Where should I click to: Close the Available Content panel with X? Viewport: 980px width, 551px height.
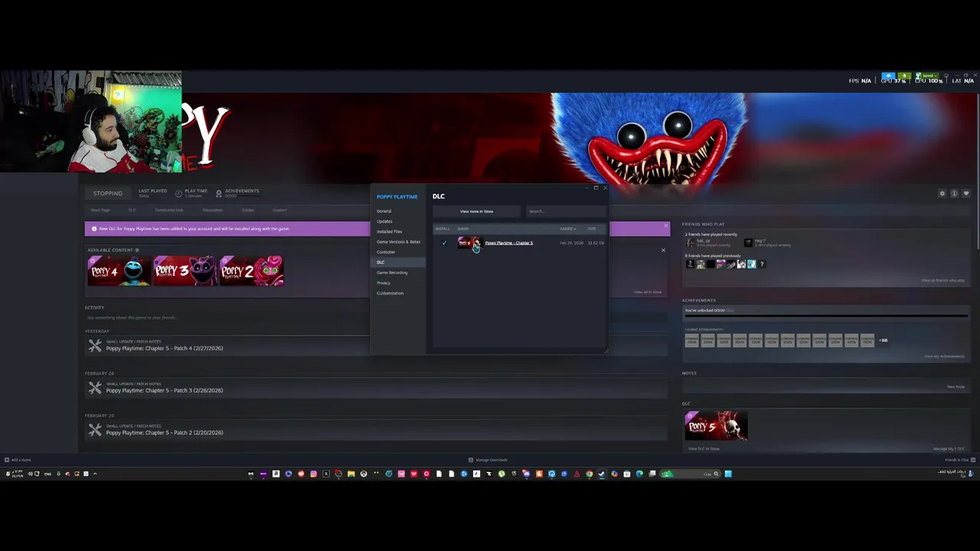pyautogui.click(x=663, y=250)
